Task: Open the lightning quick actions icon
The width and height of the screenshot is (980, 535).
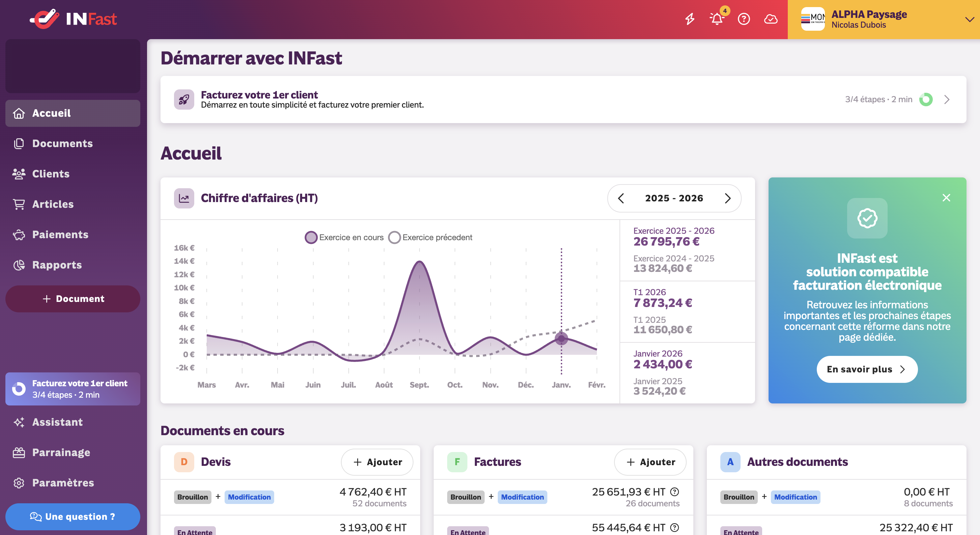Action: (690, 19)
